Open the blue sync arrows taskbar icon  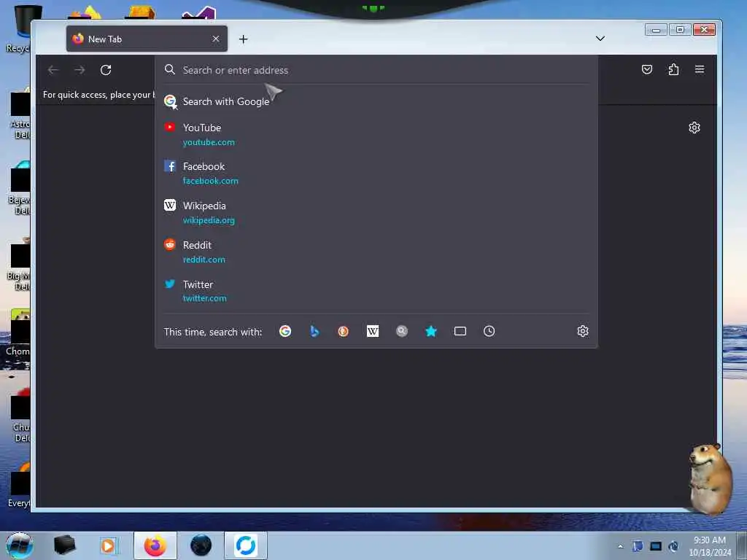[x=246, y=545]
